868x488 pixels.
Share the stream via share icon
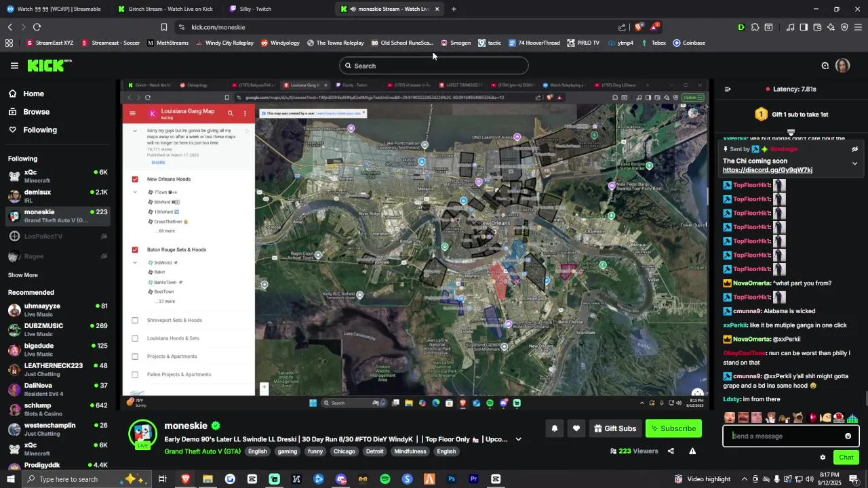671,451
